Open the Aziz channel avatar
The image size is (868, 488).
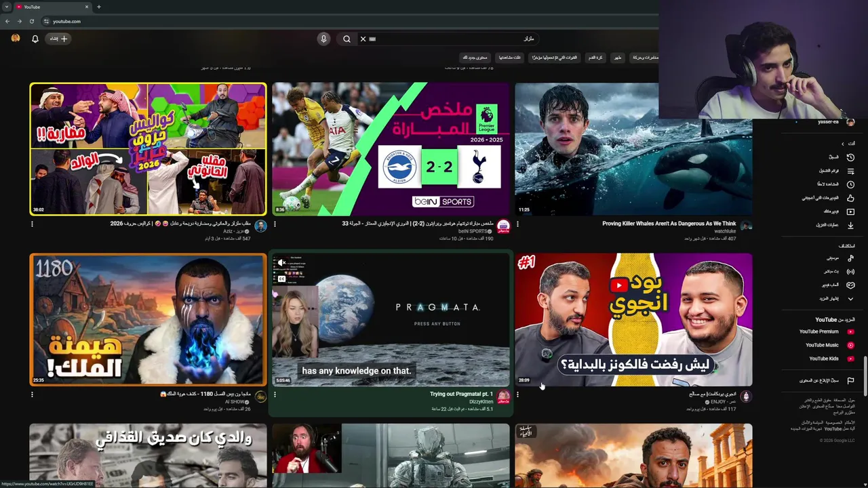[x=260, y=226]
